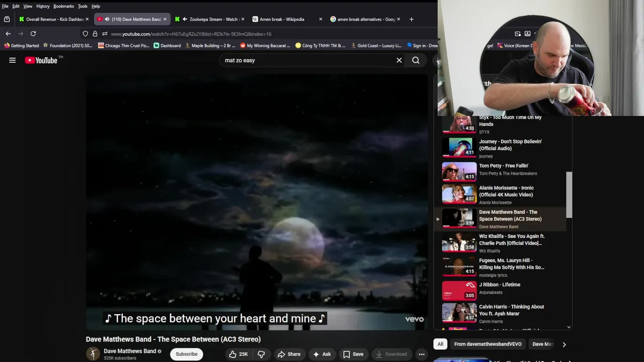Open the Help menu
The height and width of the screenshot is (362, 644).
tap(96, 6)
